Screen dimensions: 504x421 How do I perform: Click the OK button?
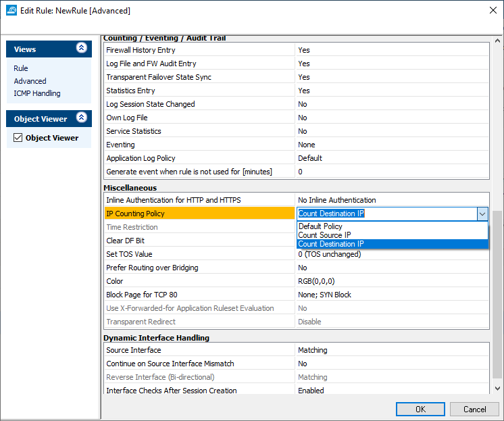420,409
